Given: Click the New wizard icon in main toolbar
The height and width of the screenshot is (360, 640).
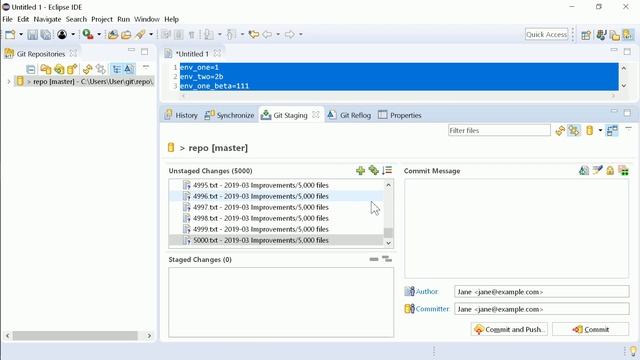Looking at the screenshot, I should [x=10, y=35].
